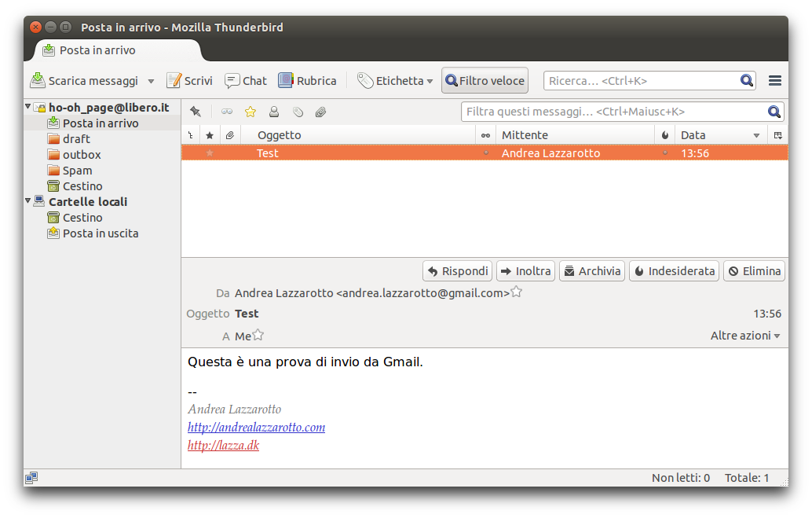Toggle the attachment filter in quick filter bar
This screenshot has width=812, height=518.
[x=320, y=112]
